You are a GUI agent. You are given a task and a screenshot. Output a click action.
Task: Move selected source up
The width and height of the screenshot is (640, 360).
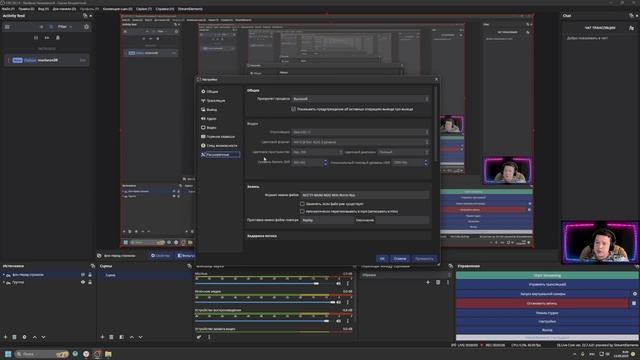[x=34, y=337]
